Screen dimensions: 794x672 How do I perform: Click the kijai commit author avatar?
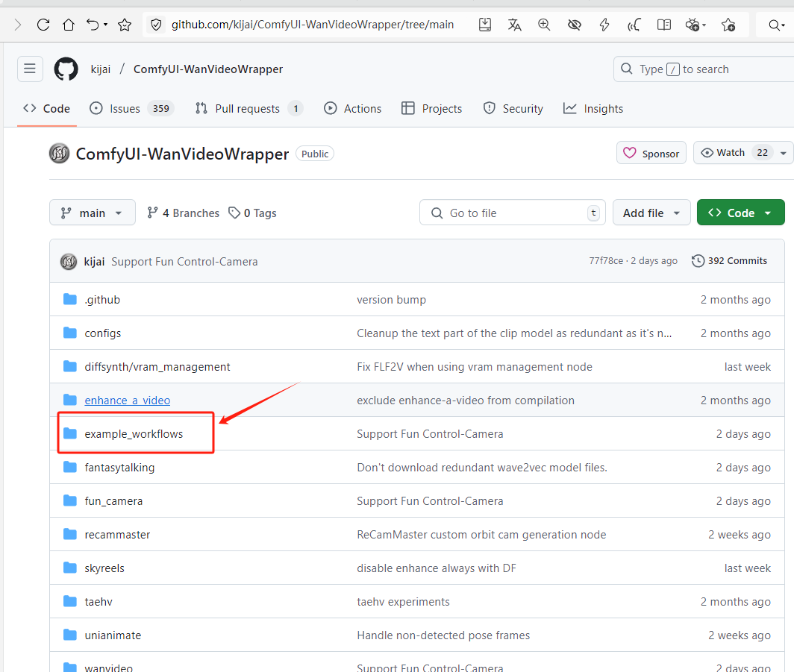[69, 262]
